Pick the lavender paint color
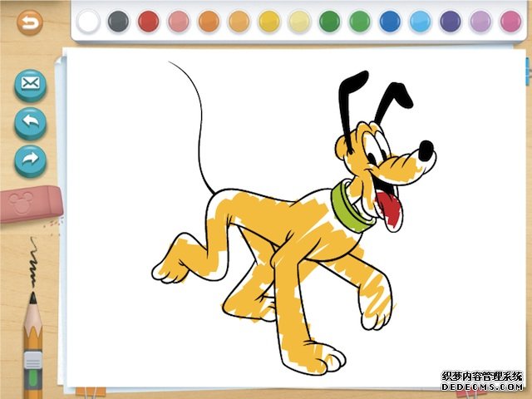This screenshot has height=399, width=532. (x=480, y=22)
